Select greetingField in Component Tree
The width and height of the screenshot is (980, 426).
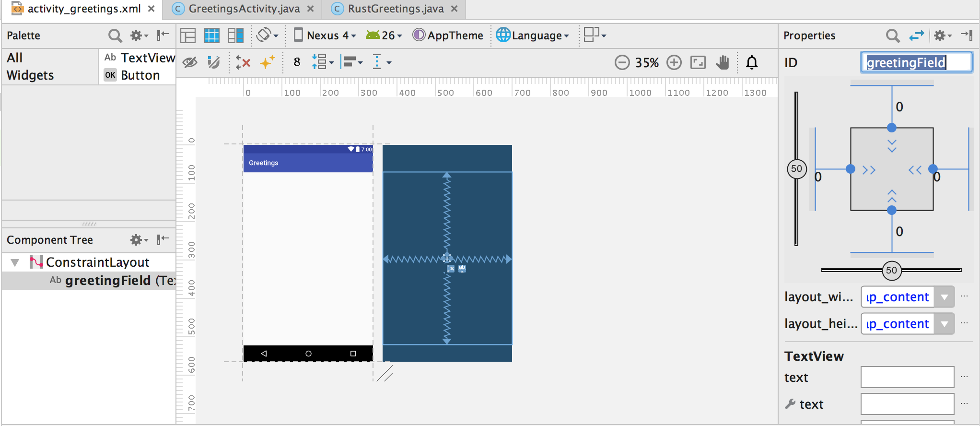pos(89,281)
